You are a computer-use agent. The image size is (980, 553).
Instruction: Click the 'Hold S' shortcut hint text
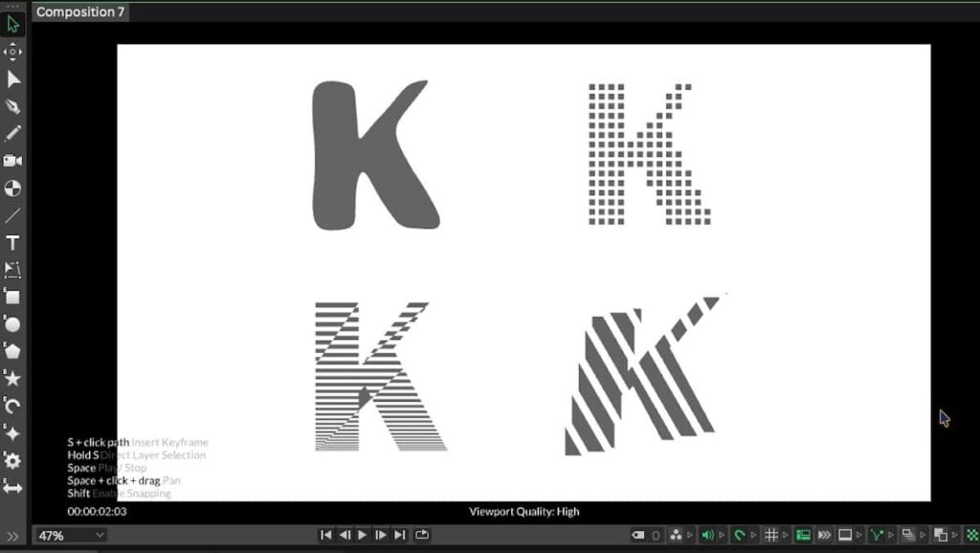pos(83,454)
